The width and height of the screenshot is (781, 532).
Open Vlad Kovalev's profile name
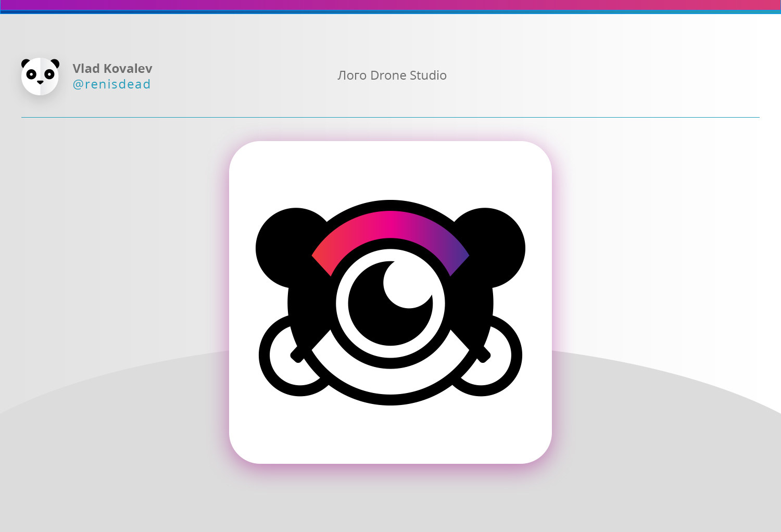coord(112,68)
